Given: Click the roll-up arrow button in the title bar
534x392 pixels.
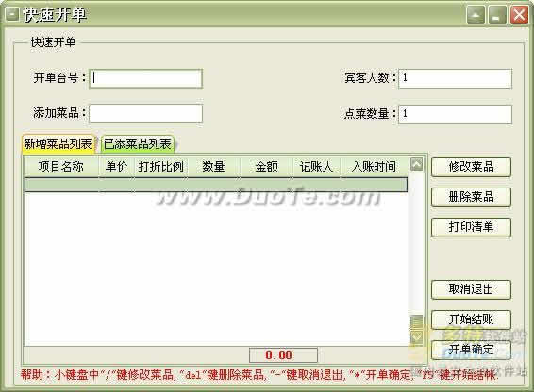Looking at the screenshot, I should coord(476,15).
